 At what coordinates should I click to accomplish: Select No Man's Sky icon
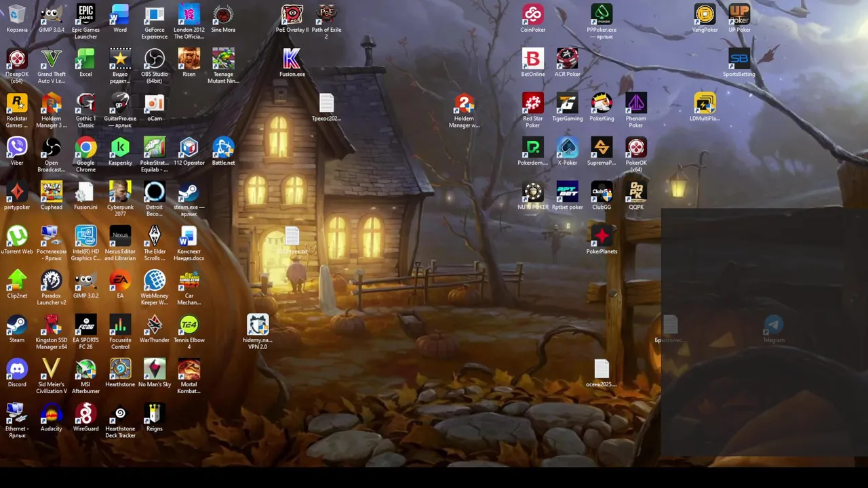(155, 373)
